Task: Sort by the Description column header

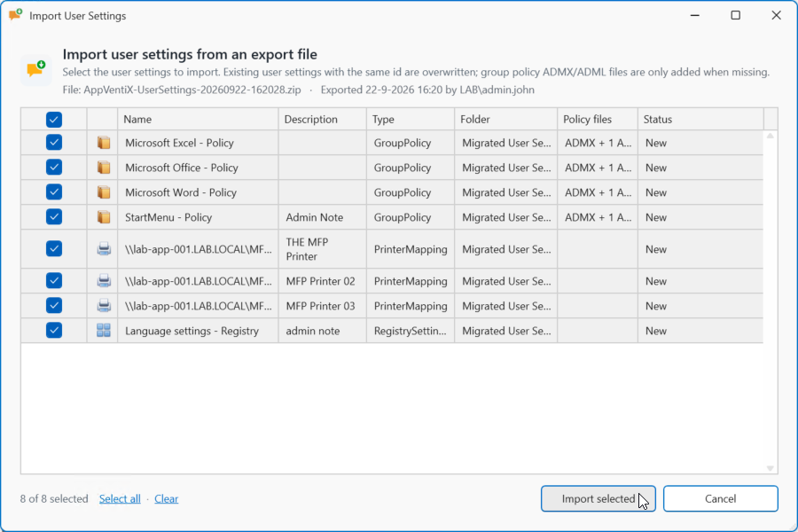Action: click(322, 119)
